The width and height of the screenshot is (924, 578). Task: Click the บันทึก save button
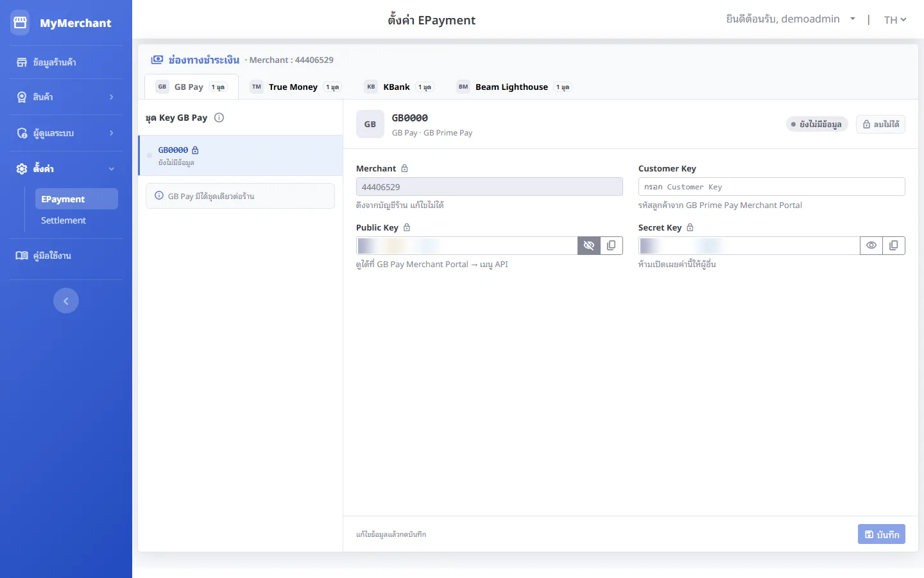882,534
